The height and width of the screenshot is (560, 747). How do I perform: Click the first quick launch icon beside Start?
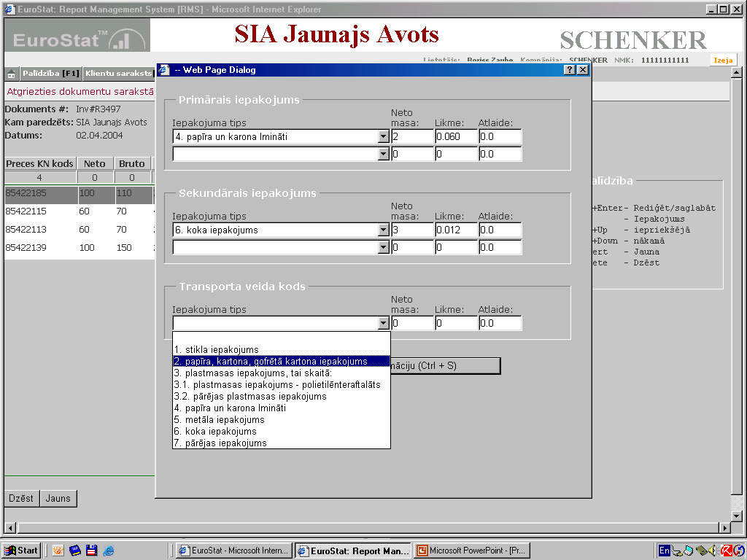click(x=58, y=551)
